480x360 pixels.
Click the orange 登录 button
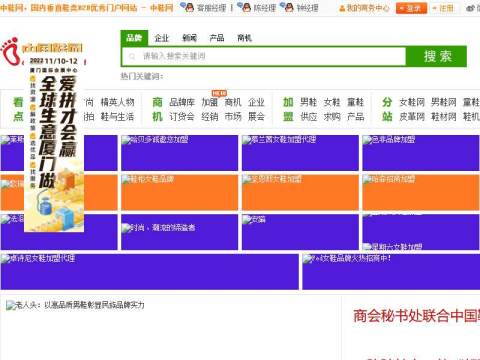pyautogui.click(x=411, y=8)
